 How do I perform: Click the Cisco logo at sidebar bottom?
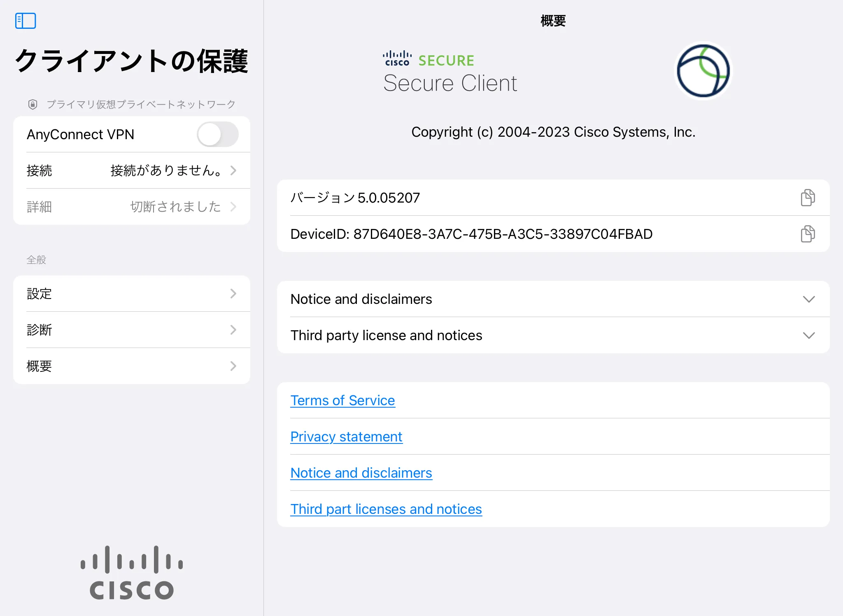tap(132, 572)
